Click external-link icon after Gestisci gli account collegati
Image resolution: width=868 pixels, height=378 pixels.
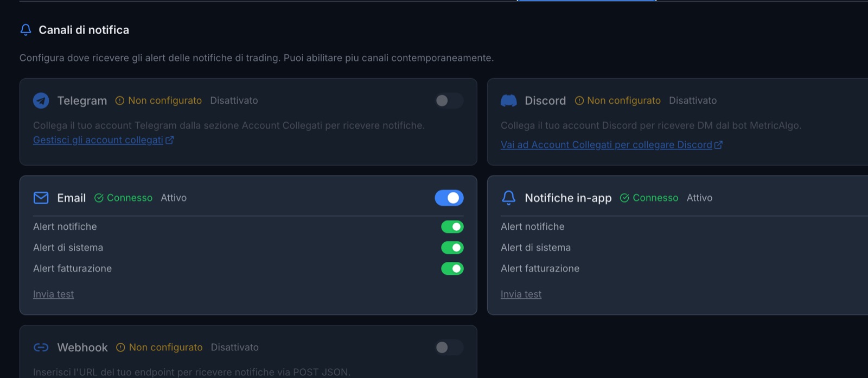[170, 140]
